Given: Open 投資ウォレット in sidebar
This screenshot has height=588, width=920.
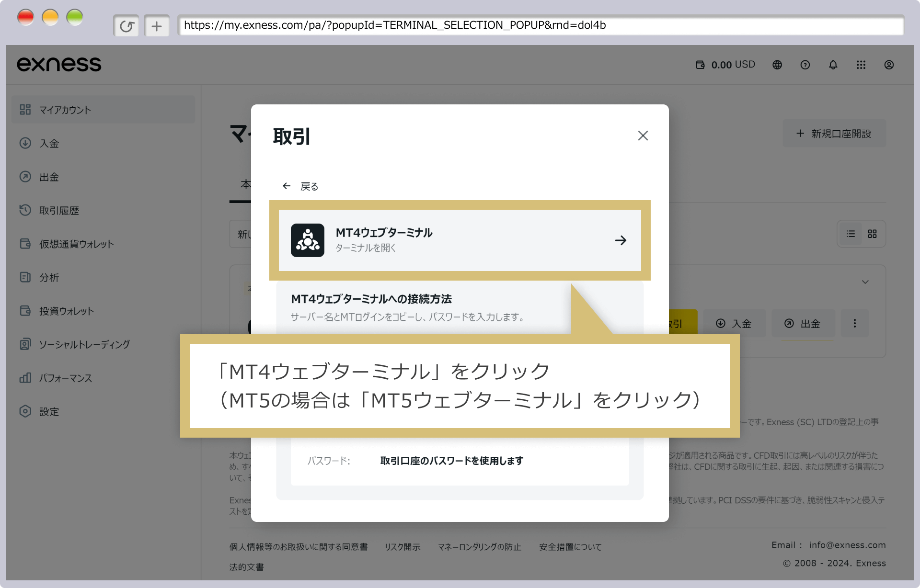Looking at the screenshot, I should click(x=103, y=311).
